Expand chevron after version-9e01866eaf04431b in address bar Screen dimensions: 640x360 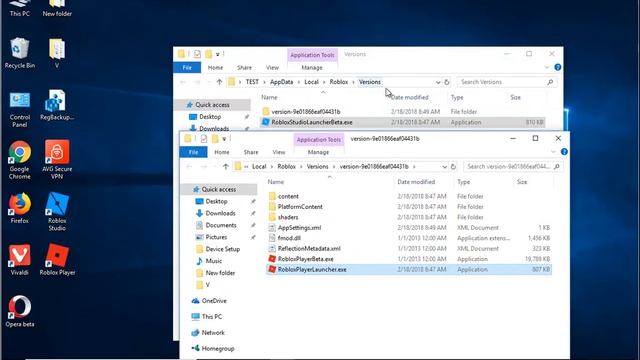click(414, 167)
